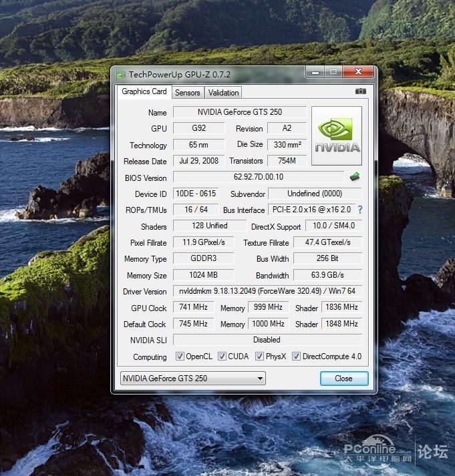The width and height of the screenshot is (455, 476).
Task: Click the BIOS Version 62.92.7D.00.10
Action: pyautogui.click(x=259, y=177)
